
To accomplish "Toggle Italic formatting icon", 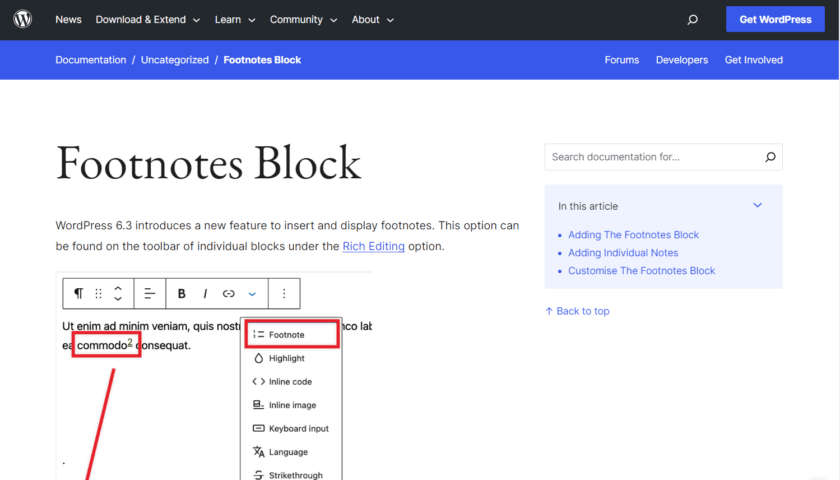I will point(205,294).
